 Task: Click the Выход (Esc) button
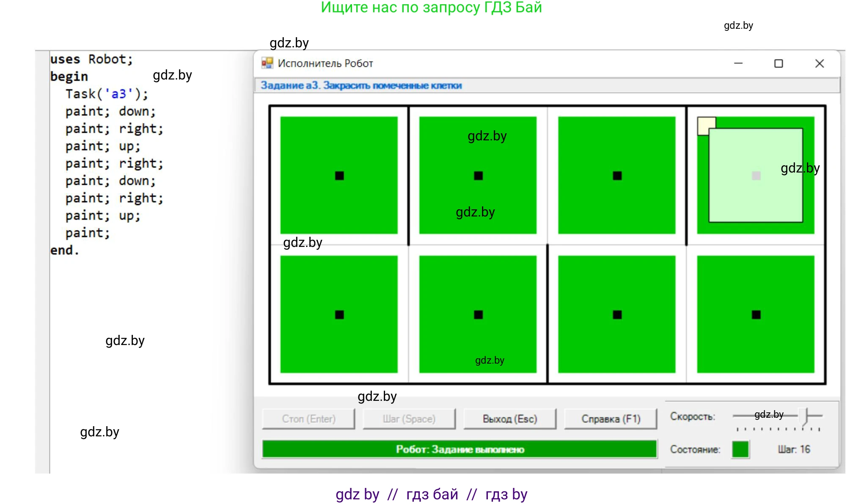coord(510,419)
